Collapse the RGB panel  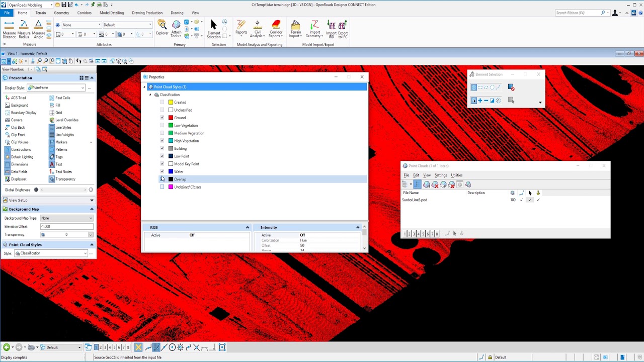tap(247, 228)
